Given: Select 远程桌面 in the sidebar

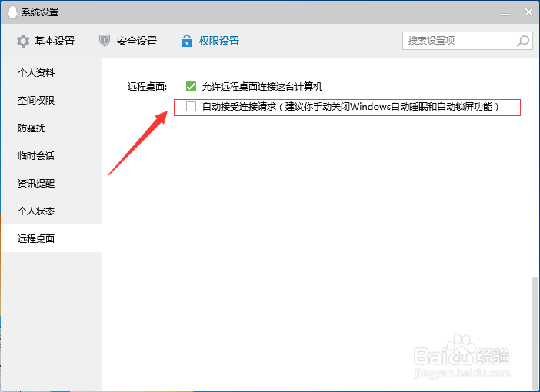Looking at the screenshot, I should pyautogui.click(x=52, y=238).
